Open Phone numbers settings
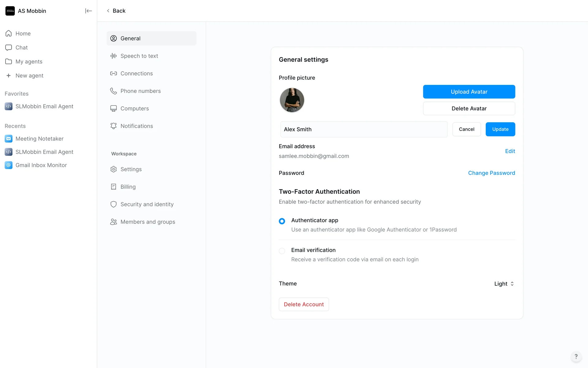Screen dimensions: 588x368 pos(140,91)
